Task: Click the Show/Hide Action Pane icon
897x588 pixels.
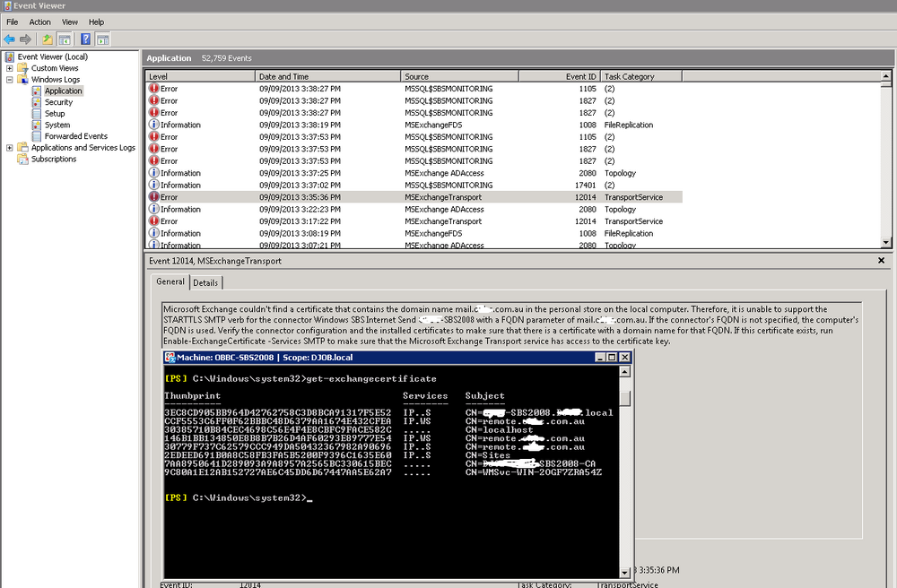Action: [x=102, y=39]
